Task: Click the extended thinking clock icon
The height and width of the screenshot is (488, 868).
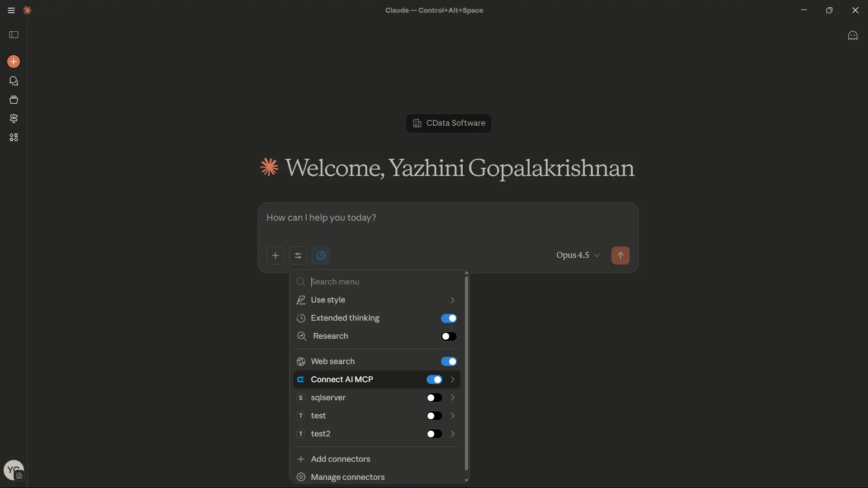Action: 321,256
